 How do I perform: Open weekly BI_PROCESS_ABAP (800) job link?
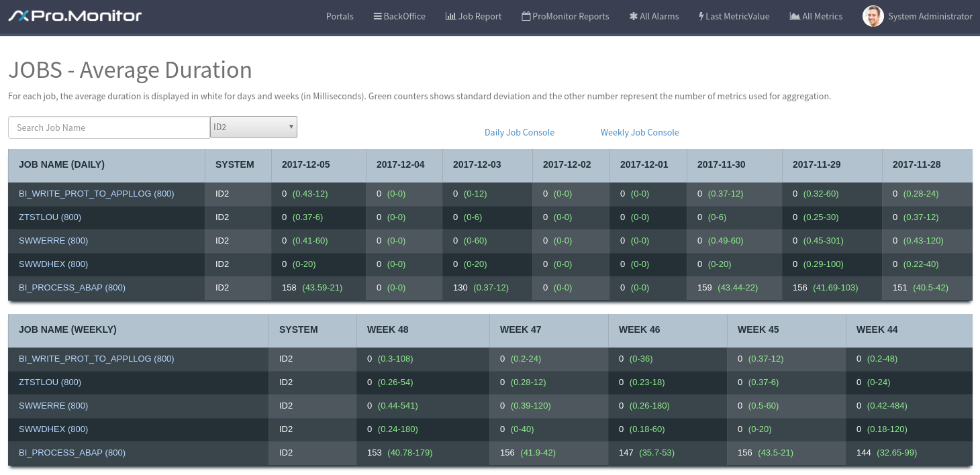pos(72,453)
